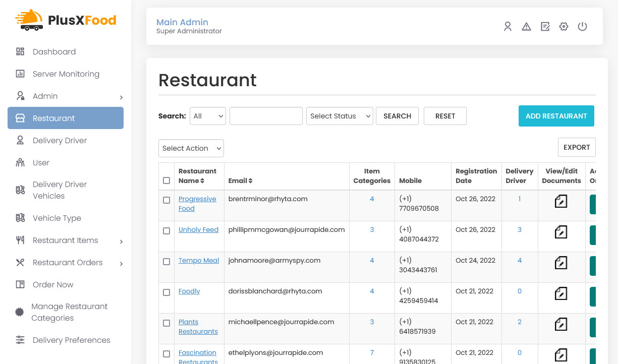
Task: Click the edit notes icon in header
Action: (545, 27)
